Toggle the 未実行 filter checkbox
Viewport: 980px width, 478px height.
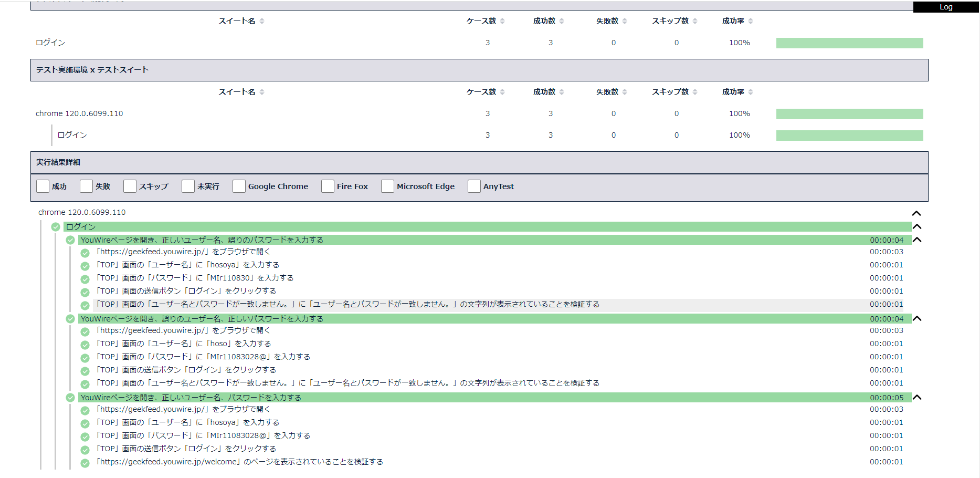point(188,186)
